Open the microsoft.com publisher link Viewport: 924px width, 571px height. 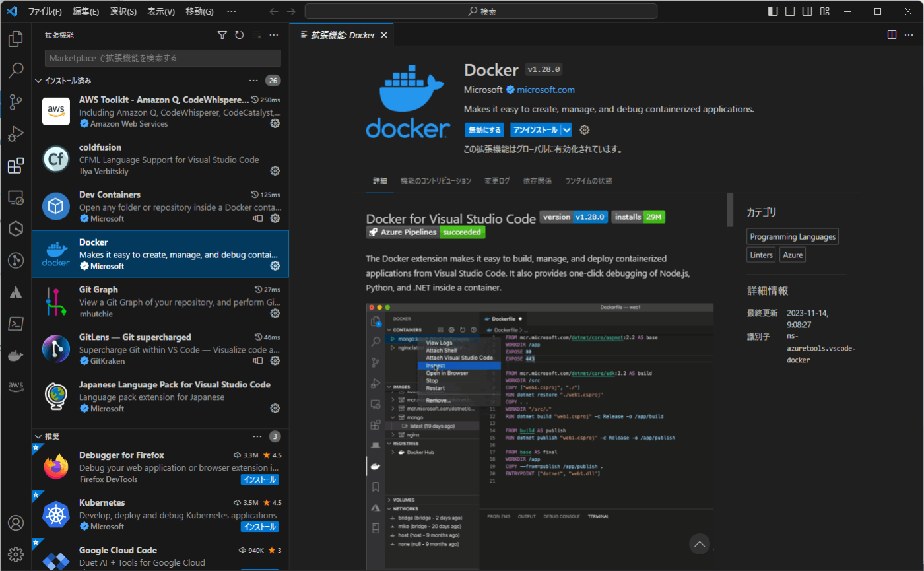[546, 90]
